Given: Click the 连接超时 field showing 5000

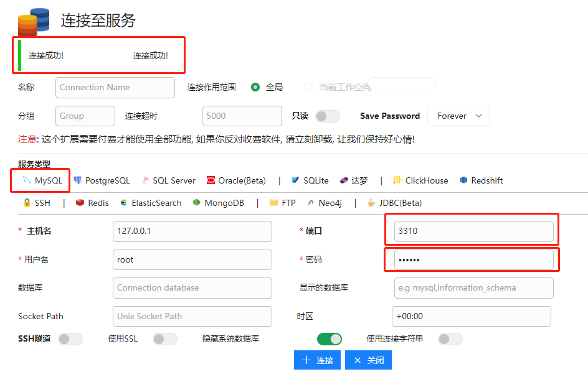Looking at the screenshot, I should pos(242,116).
